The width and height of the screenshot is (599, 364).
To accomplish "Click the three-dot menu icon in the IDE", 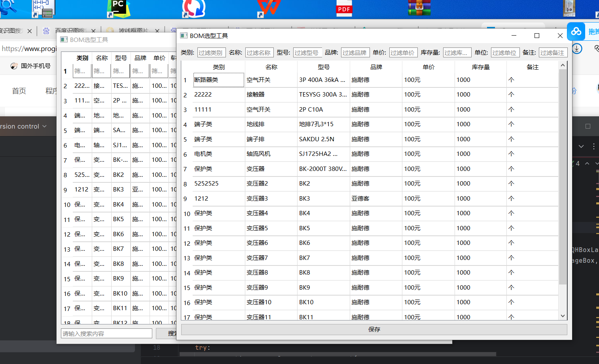I will (x=593, y=146).
